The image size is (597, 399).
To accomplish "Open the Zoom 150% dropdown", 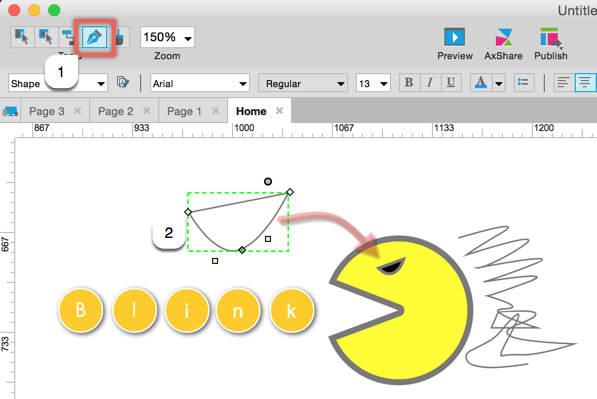I will pyautogui.click(x=167, y=37).
